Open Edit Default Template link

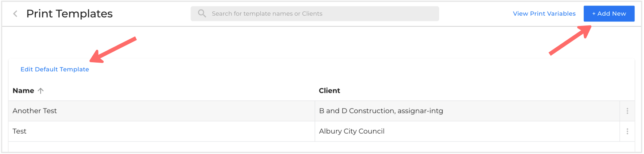pyautogui.click(x=55, y=69)
